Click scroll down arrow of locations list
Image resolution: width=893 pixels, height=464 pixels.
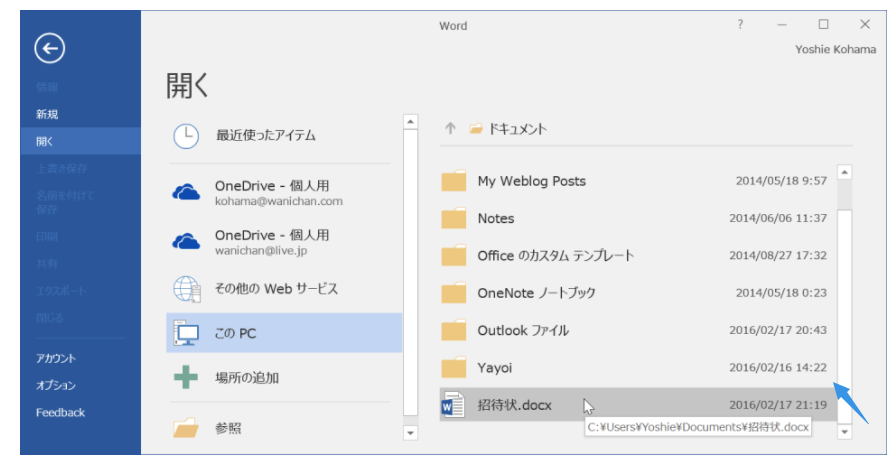coord(410,433)
